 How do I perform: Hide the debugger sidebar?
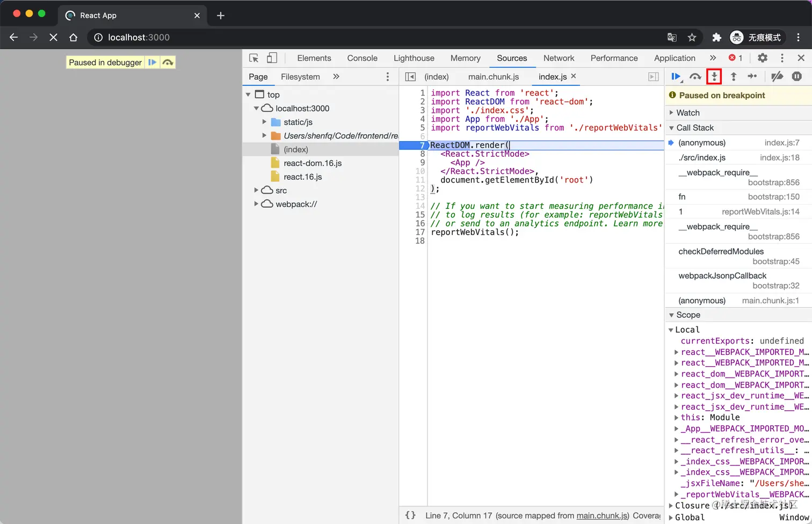(x=654, y=77)
